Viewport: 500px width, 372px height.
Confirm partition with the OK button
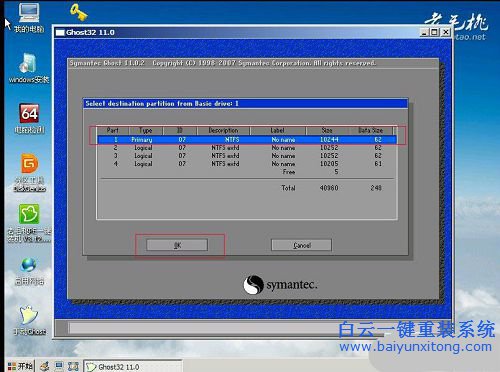click(177, 245)
